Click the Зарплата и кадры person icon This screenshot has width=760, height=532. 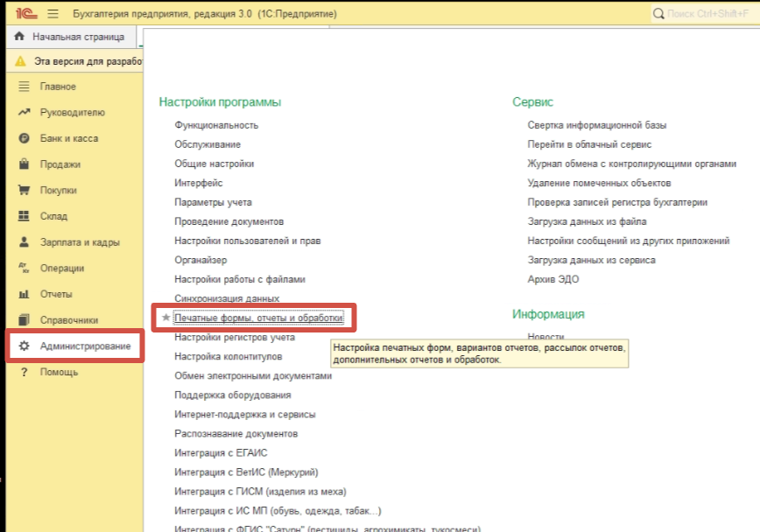pos(24,241)
